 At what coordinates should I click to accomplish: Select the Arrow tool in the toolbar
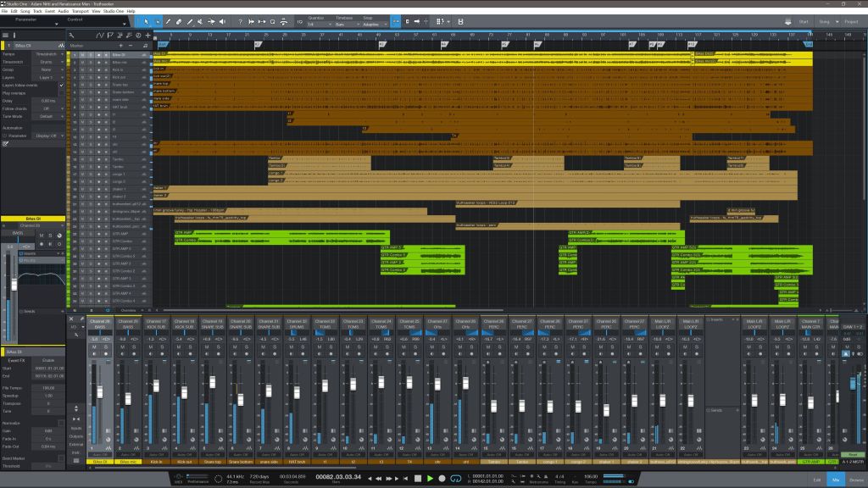(147, 23)
